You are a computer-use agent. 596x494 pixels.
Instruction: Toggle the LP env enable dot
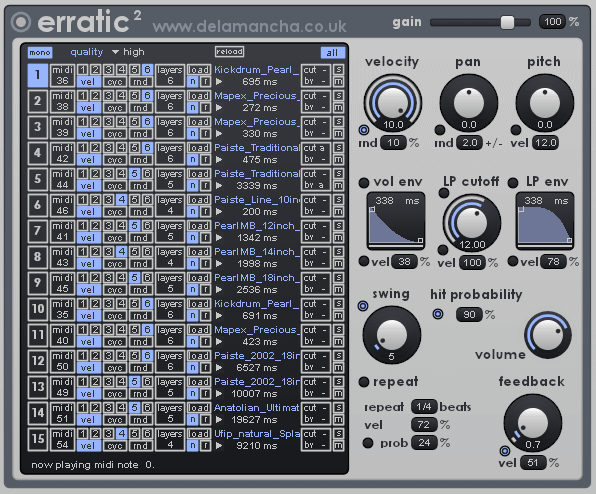pyautogui.click(x=513, y=183)
